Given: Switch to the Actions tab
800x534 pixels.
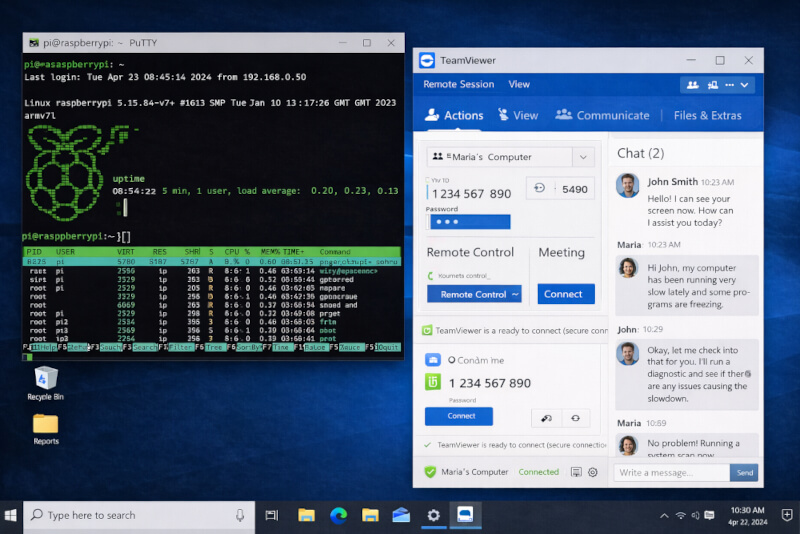Looking at the screenshot, I should click(x=454, y=115).
